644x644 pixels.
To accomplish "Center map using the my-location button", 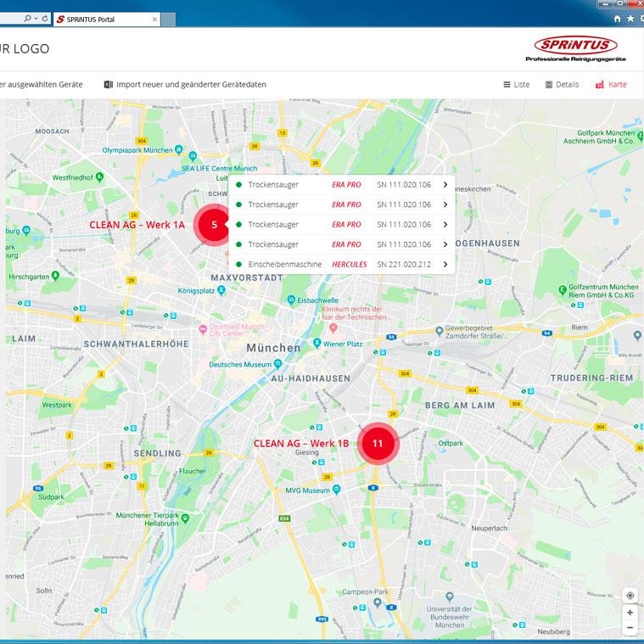I will 630,595.
